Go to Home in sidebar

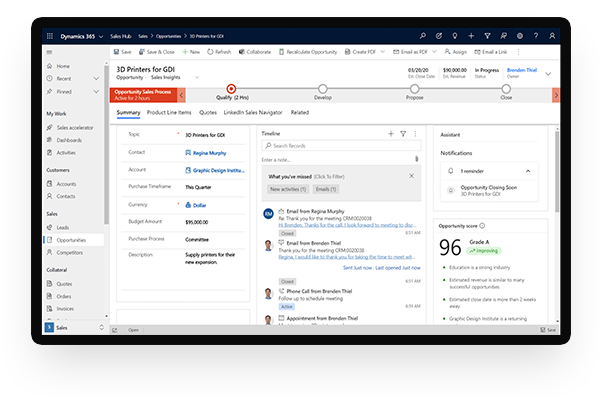pos(63,66)
